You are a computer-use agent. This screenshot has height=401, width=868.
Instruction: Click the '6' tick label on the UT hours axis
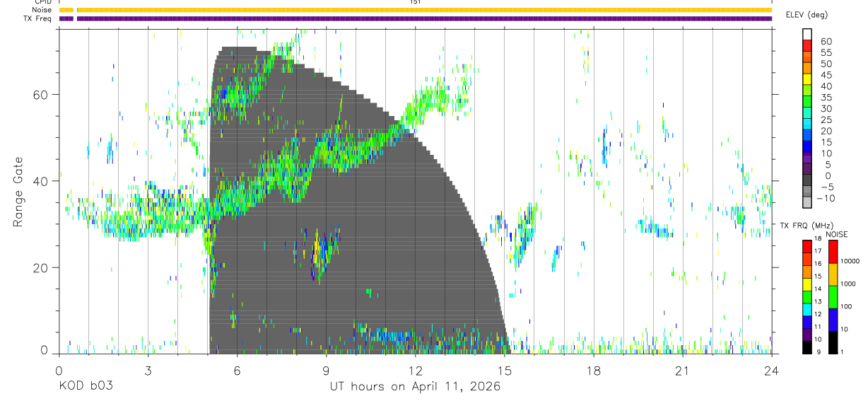237,370
